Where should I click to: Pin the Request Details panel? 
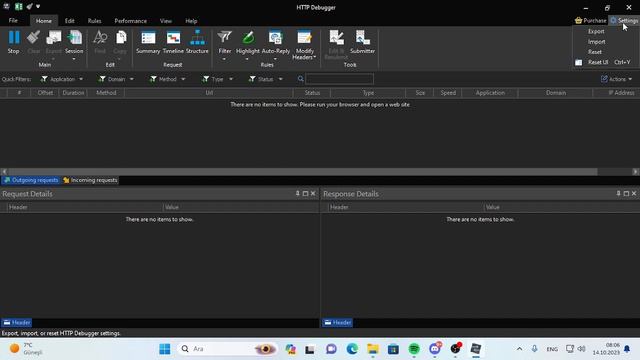coord(298,193)
